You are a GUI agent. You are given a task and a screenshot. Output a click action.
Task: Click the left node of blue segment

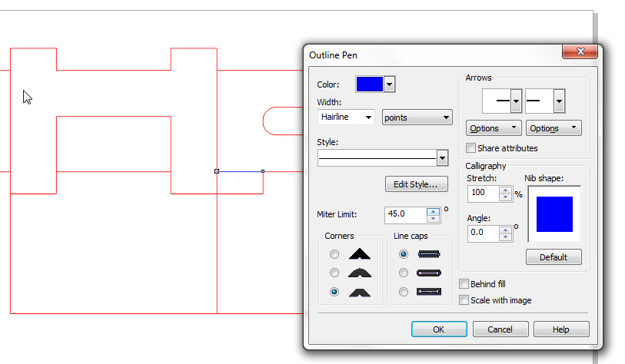pos(217,171)
